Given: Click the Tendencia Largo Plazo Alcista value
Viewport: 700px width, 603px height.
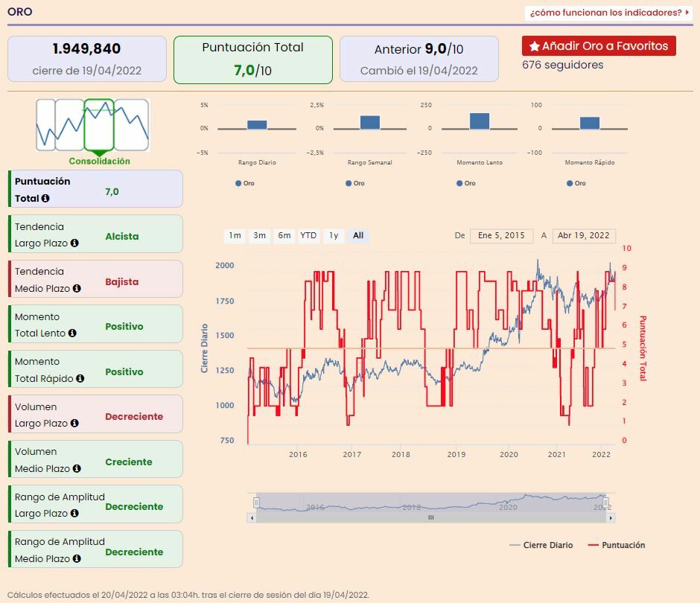Looking at the screenshot, I should point(122,236).
